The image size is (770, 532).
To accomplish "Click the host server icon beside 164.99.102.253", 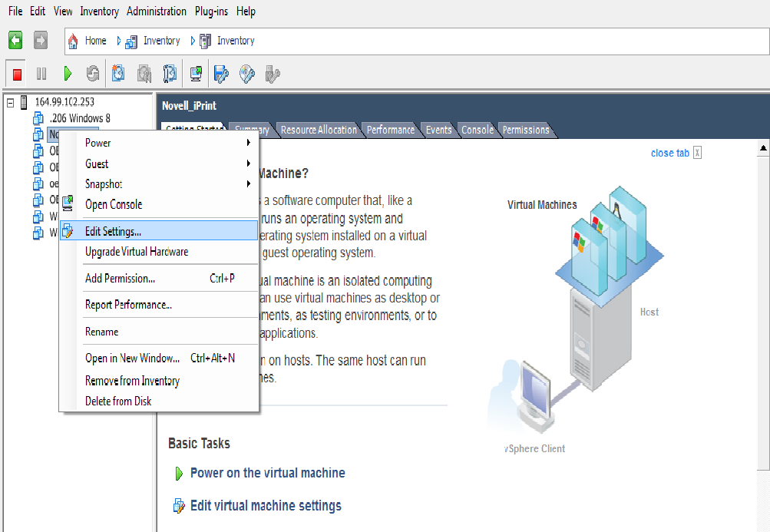I will pyautogui.click(x=24, y=102).
